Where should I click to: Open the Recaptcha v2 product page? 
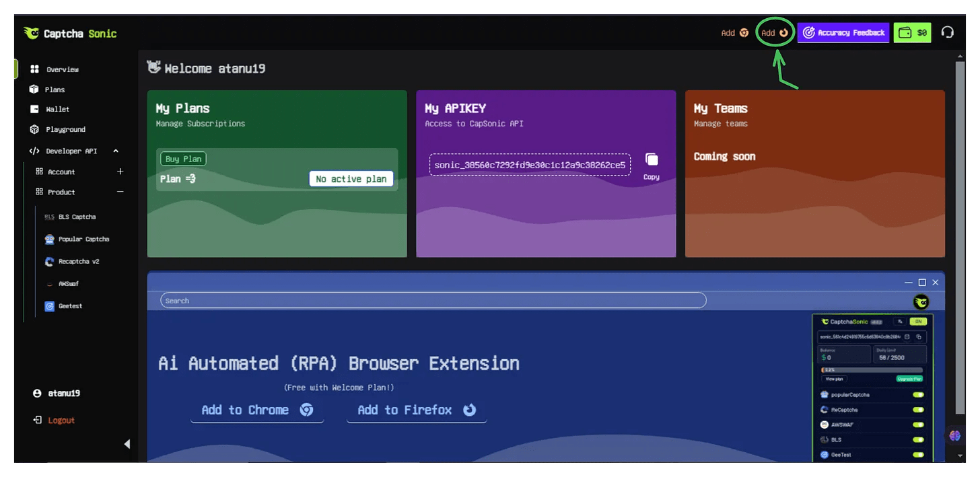[80, 261]
